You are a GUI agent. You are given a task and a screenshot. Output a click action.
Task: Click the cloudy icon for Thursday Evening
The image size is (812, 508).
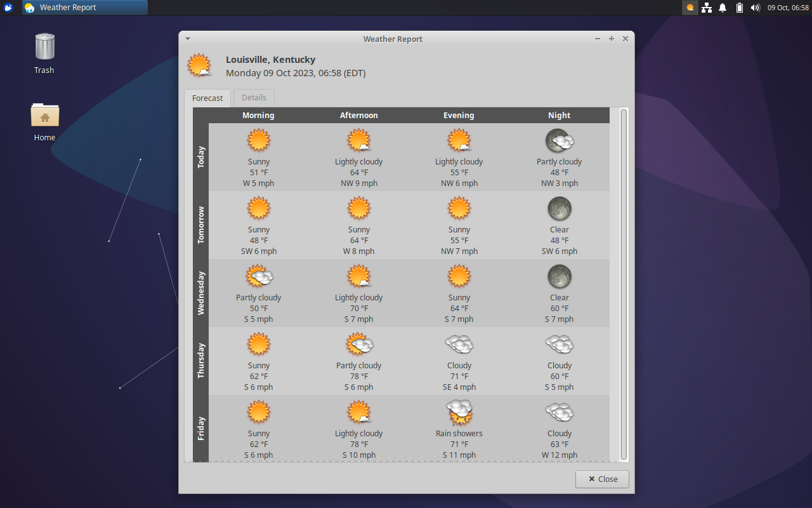(459, 344)
